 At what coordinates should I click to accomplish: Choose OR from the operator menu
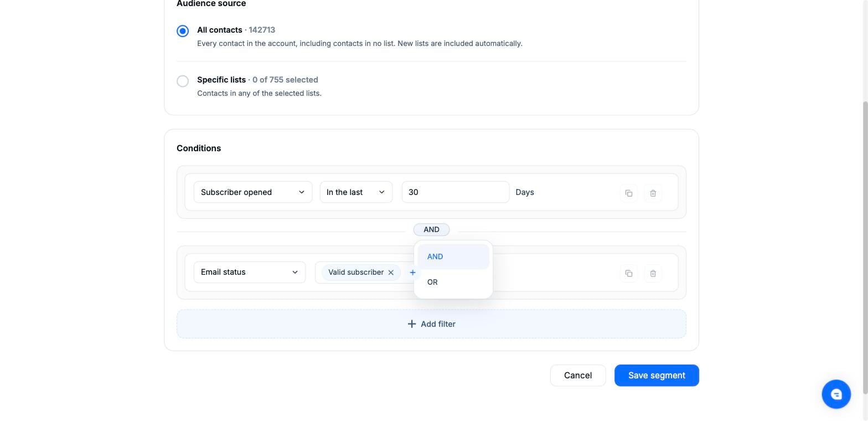tap(453, 283)
